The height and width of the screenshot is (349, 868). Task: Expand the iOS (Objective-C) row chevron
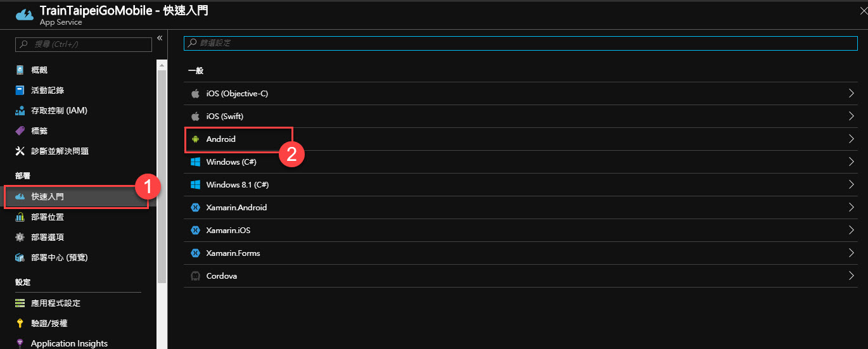tap(852, 94)
